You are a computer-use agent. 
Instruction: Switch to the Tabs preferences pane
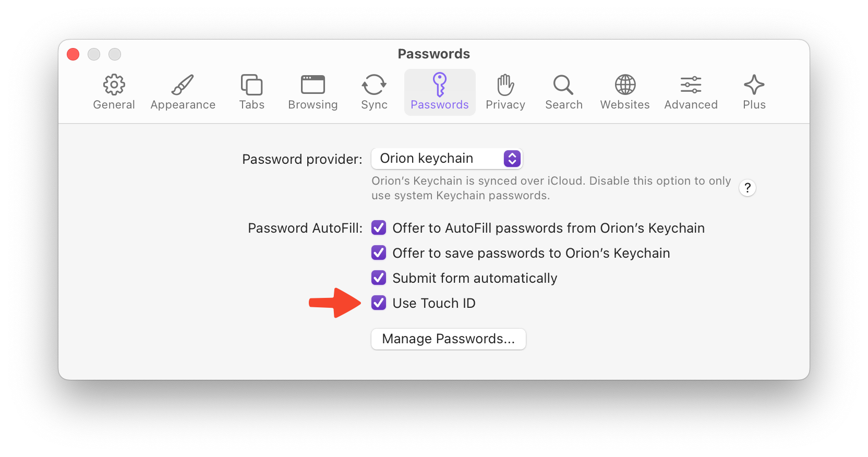[251, 92]
